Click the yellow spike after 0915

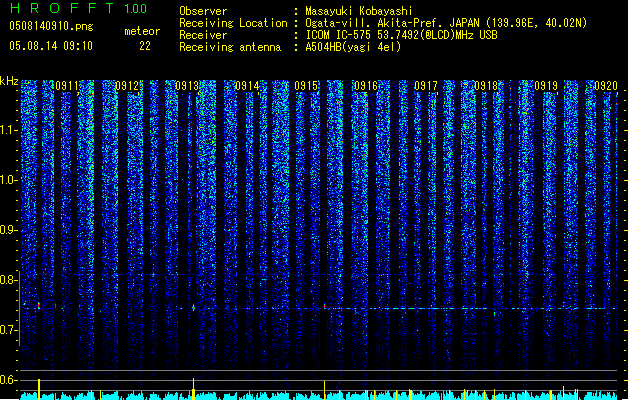325,390
